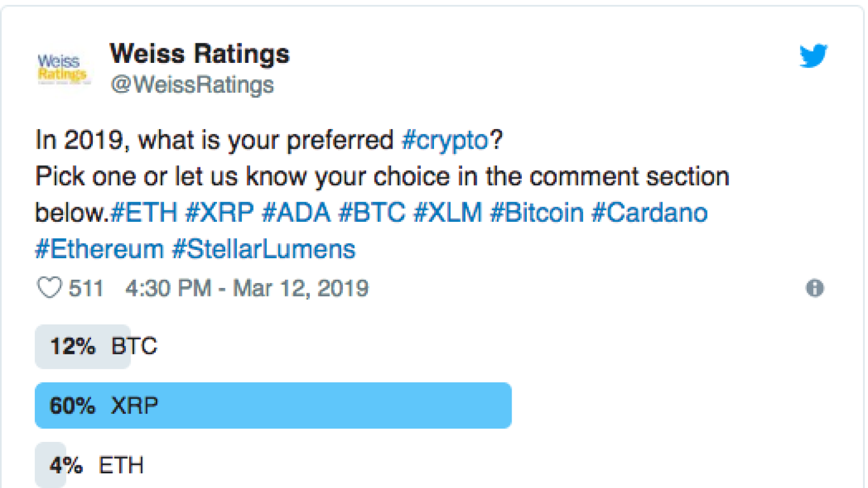Screen dimensions: 868x488
Task: Select the 60% XRP poll bar
Action: [273, 406]
